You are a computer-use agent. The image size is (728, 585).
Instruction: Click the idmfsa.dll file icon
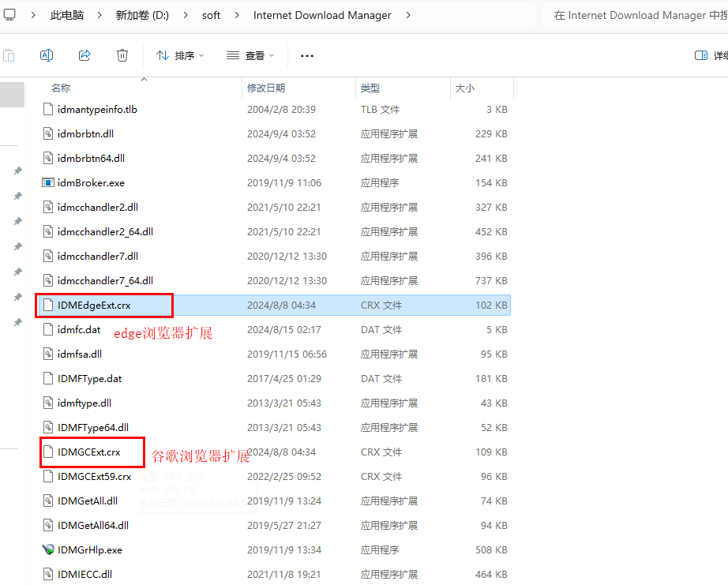48,354
